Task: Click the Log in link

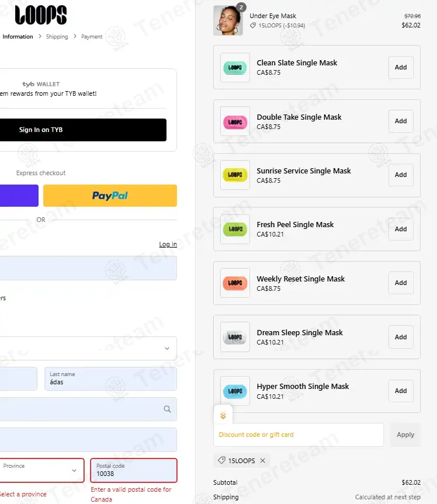Action: coord(168,244)
